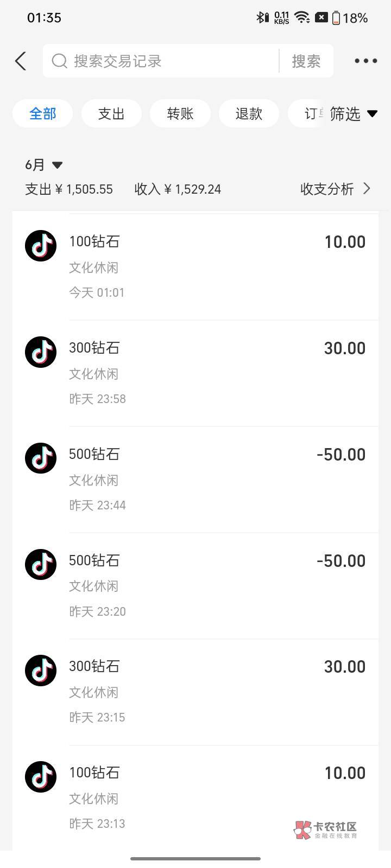This screenshot has height=868, width=391.
Task: Tap TikTok icon of 23:15 transaction
Action: coord(41,671)
